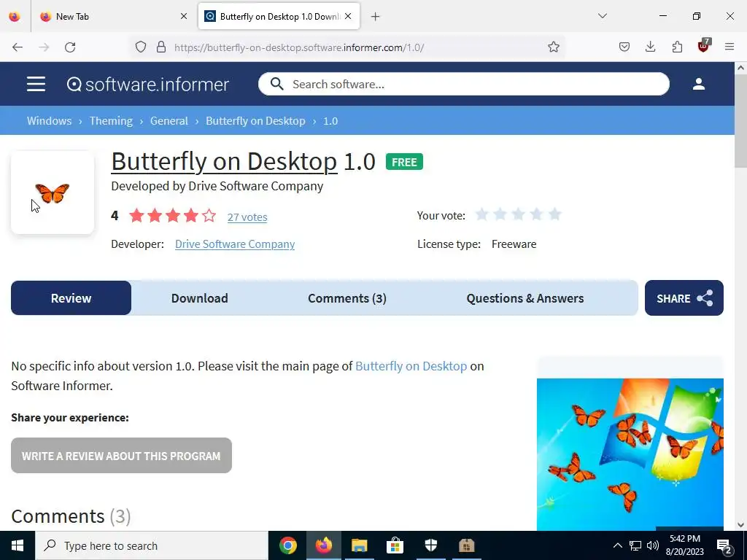Save page to Pocket icon
The height and width of the screenshot is (560, 747).
(624, 47)
